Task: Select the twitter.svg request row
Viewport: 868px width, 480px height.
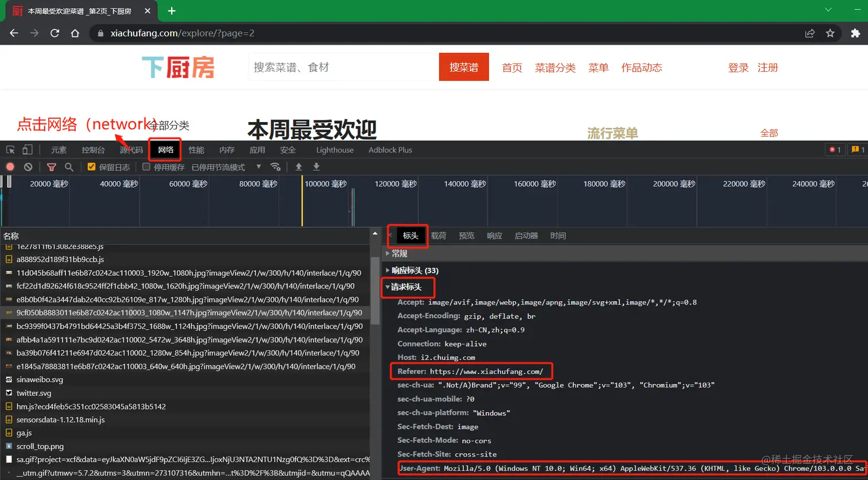Action: point(185,393)
